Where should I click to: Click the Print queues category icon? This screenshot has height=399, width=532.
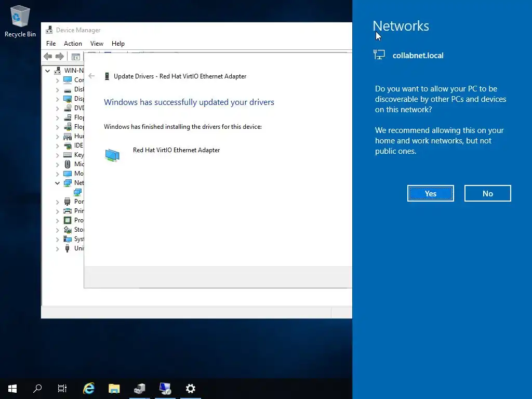[68, 211]
